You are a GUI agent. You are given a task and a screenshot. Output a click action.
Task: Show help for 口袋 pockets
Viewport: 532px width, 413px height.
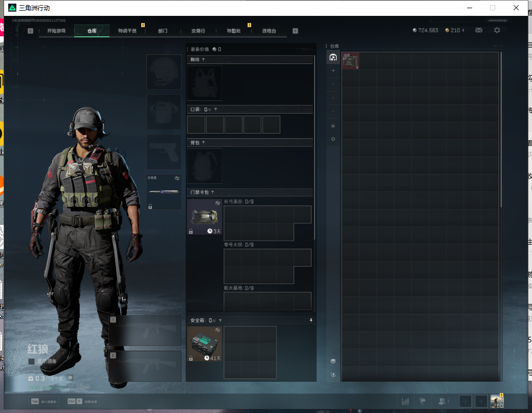(x=215, y=110)
